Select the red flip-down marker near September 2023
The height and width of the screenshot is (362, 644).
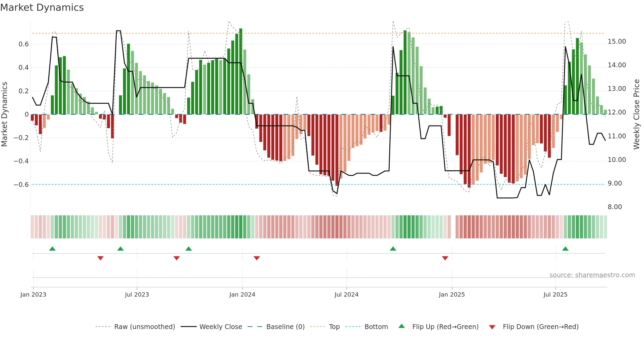(177, 258)
